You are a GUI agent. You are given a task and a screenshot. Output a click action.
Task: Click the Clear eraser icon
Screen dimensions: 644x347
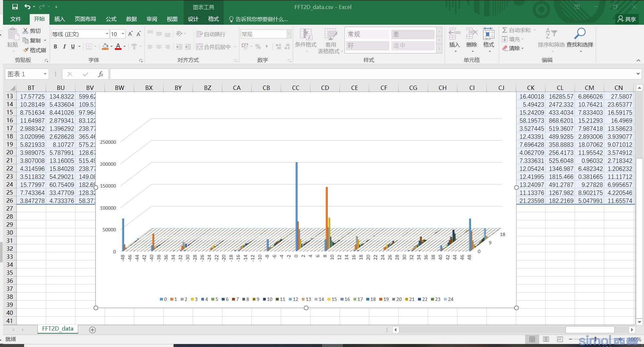(505, 48)
